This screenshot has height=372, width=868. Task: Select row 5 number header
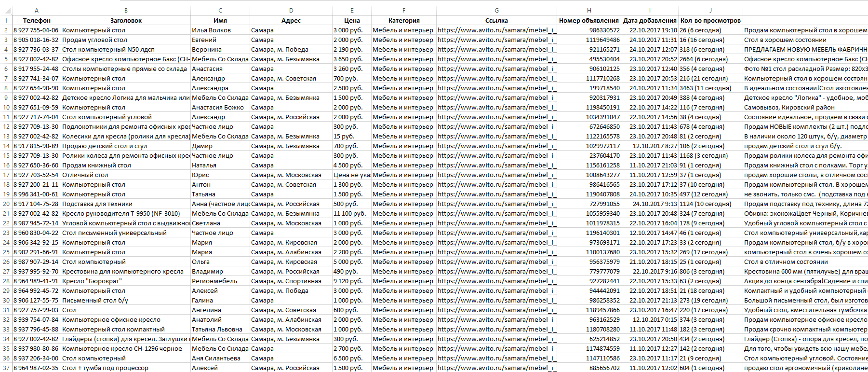click(x=6, y=59)
